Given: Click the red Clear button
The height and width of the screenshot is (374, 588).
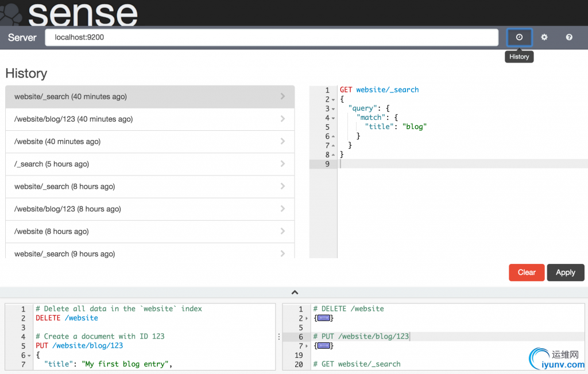Looking at the screenshot, I should tap(526, 272).
